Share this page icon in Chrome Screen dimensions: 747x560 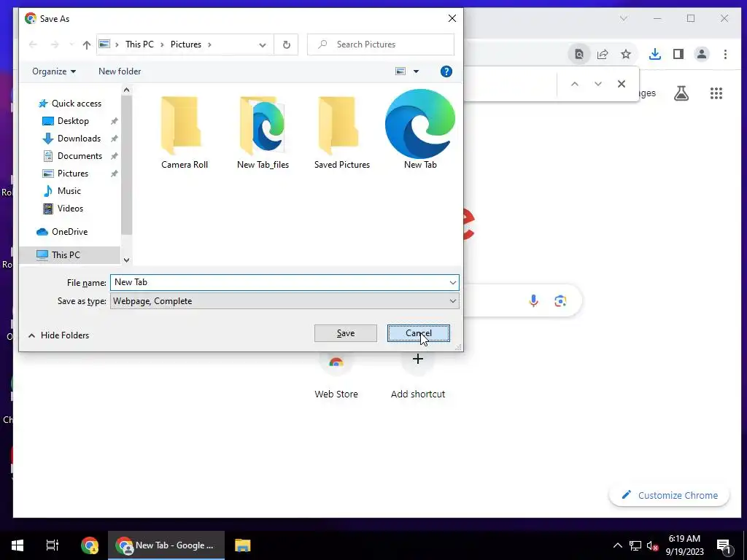[602, 54]
